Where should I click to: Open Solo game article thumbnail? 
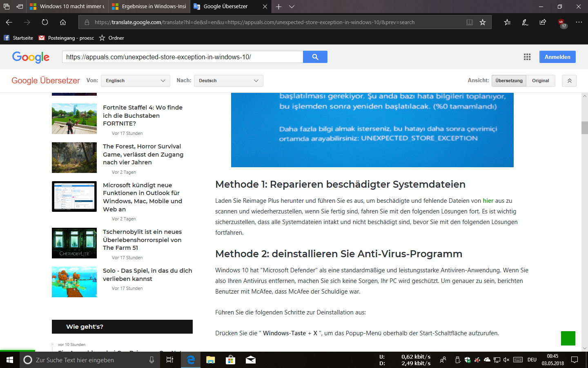tap(74, 282)
